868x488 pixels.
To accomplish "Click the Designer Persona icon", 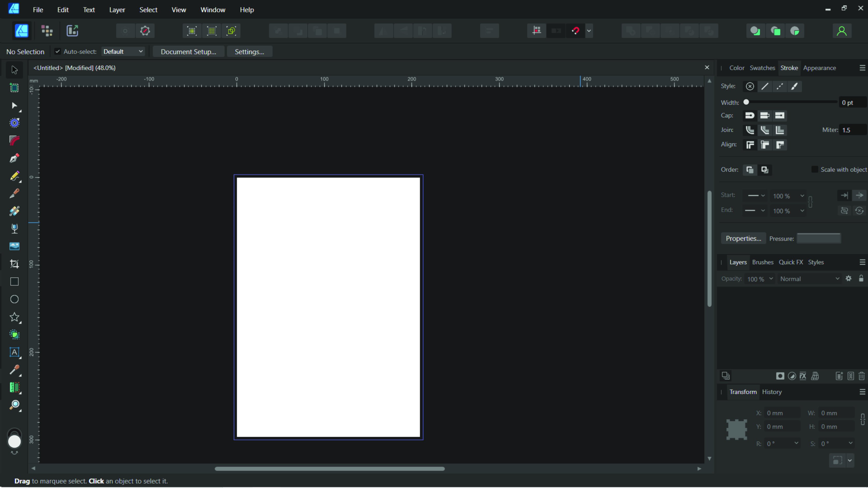I will click(21, 31).
